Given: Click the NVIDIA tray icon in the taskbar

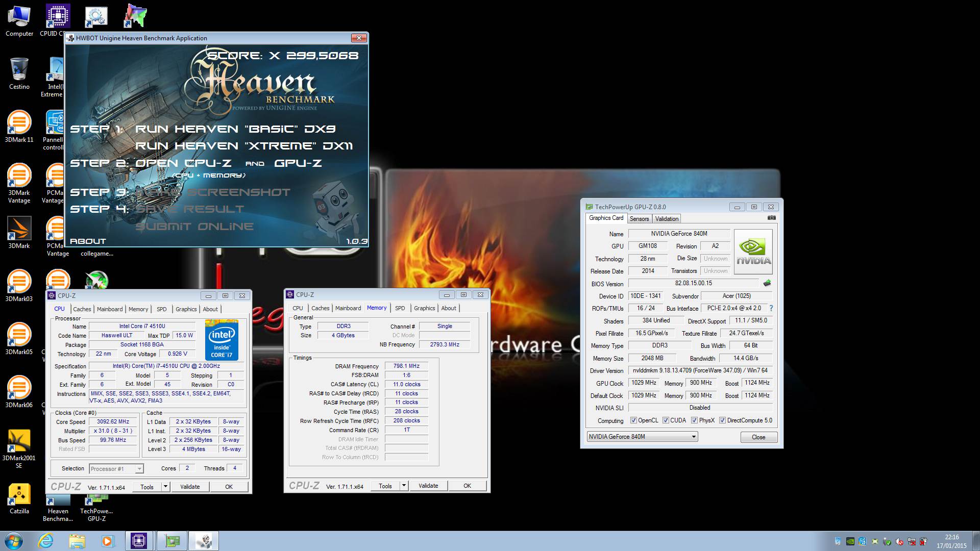Looking at the screenshot, I should click(x=850, y=541).
